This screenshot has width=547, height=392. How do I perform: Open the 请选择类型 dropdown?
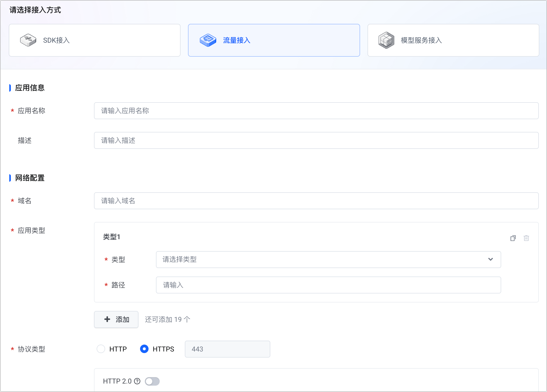click(x=318, y=259)
